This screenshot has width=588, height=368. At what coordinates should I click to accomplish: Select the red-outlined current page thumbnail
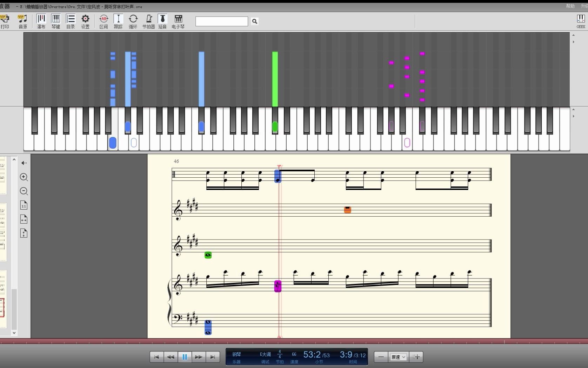[x=2, y=308]
